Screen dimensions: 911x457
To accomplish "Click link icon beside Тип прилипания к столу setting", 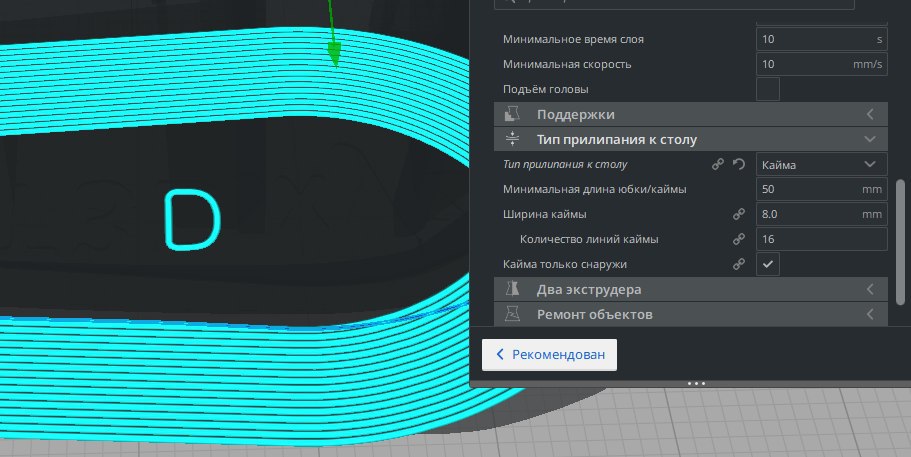I will tap(718, 164).
